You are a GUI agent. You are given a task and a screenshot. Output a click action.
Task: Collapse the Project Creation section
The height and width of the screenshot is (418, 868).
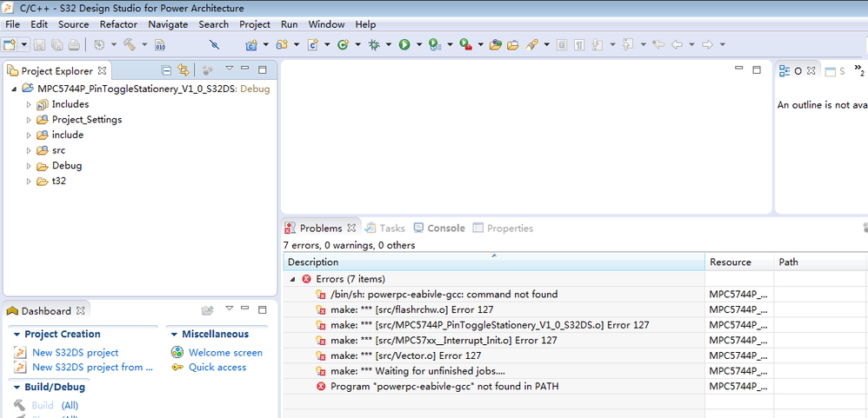click(x=17, y=335)
